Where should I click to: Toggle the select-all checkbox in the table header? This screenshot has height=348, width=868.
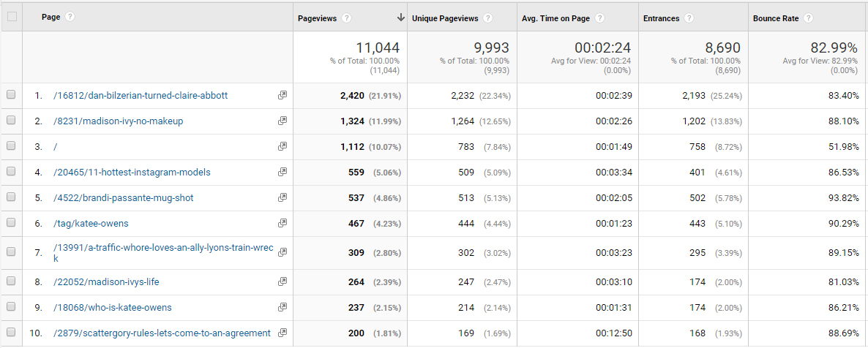pyautogui.click(x=11, y=17)
